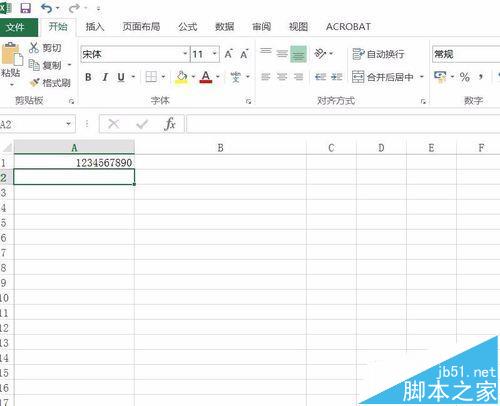Toggle Bold formatting
Image resolution: width=500 pixels, height=406 pixels.
tap(88, 77)
